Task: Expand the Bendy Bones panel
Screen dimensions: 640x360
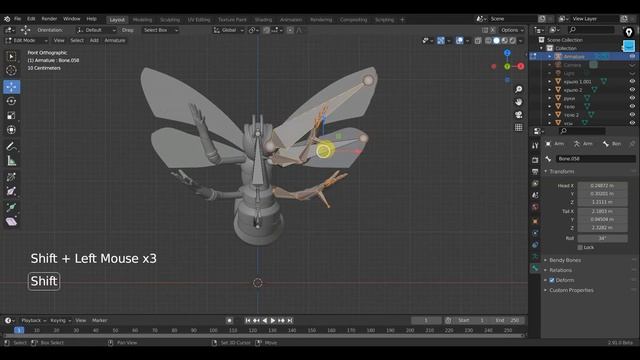Action: click(564, 260)
